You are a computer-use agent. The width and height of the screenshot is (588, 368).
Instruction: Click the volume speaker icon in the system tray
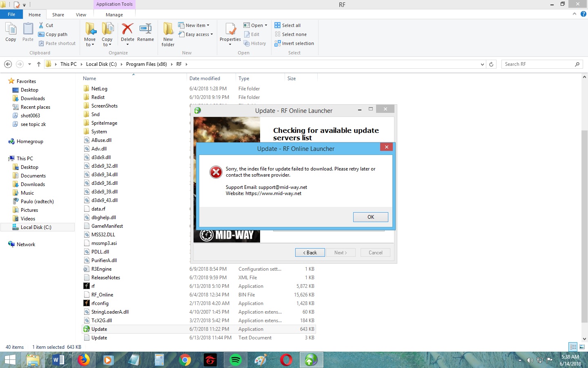coord(530,360)
